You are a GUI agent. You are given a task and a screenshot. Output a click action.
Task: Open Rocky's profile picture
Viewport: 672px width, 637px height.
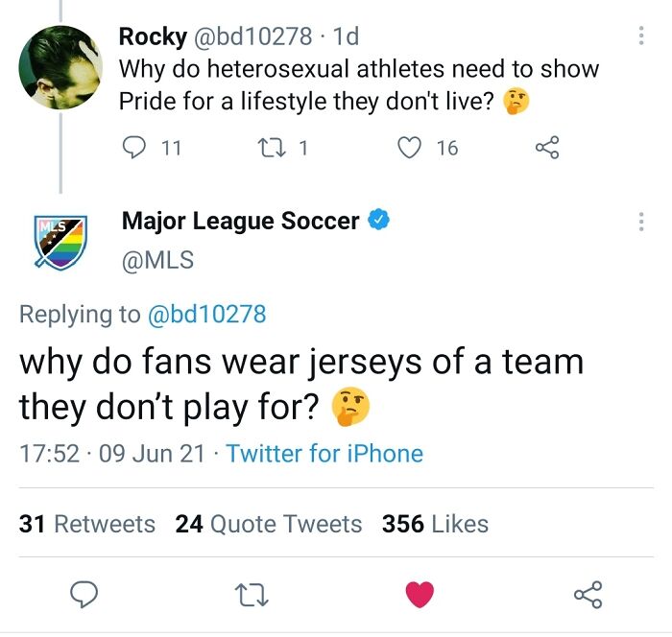[x=60, y=67]
